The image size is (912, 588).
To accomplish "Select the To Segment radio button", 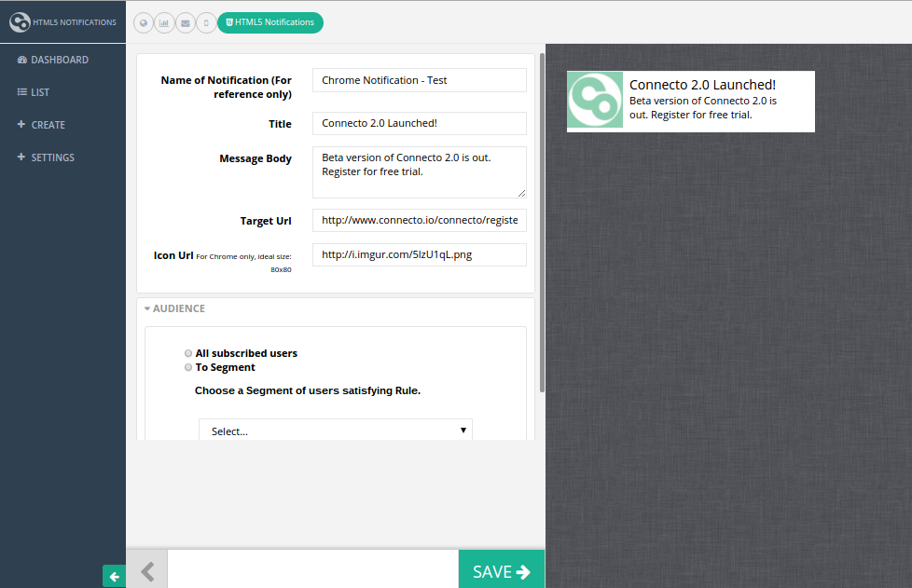I will (188, 367).
